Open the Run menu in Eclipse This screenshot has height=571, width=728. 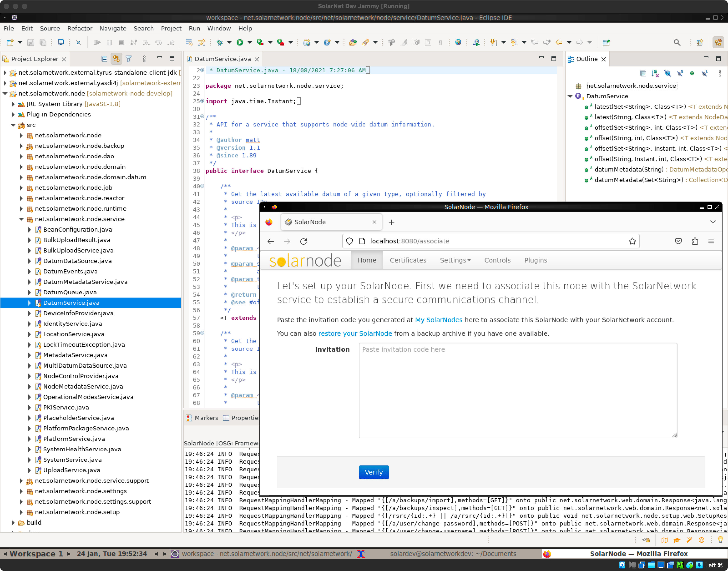pyautogui.click(x=194, y=28)
